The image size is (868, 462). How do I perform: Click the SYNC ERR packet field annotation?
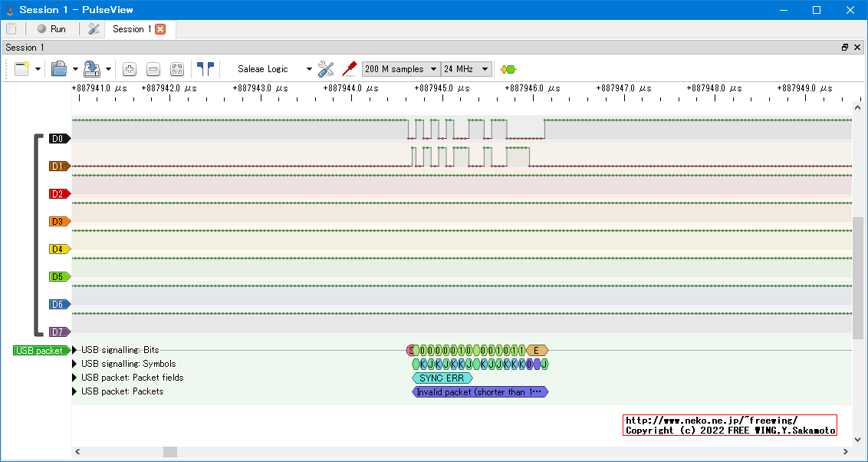[x=442, y=378]
